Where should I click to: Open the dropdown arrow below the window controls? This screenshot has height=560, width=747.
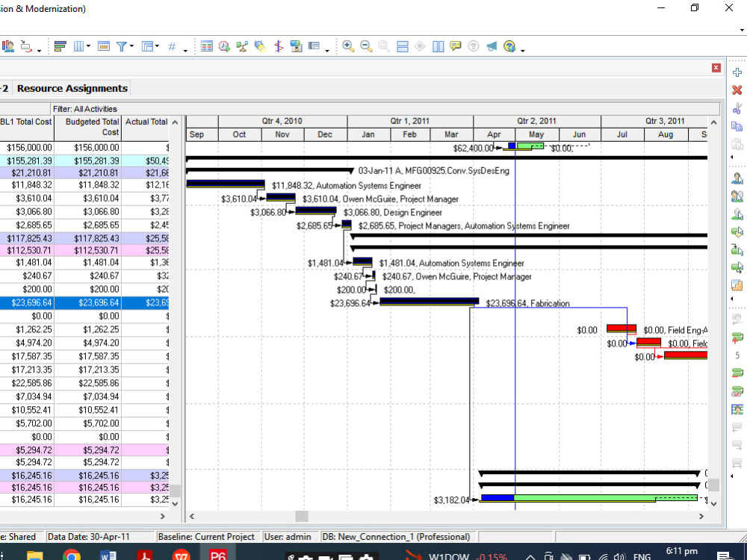coord(742,30)
